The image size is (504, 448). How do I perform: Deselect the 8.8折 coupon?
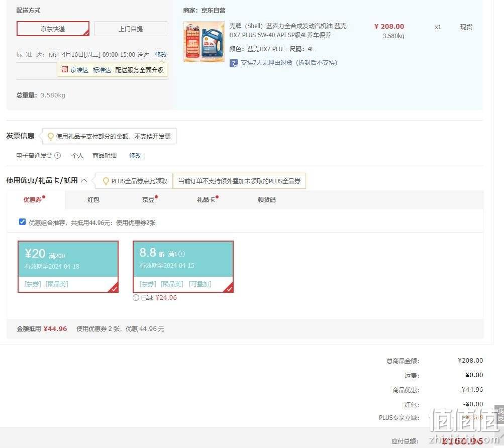183,266
